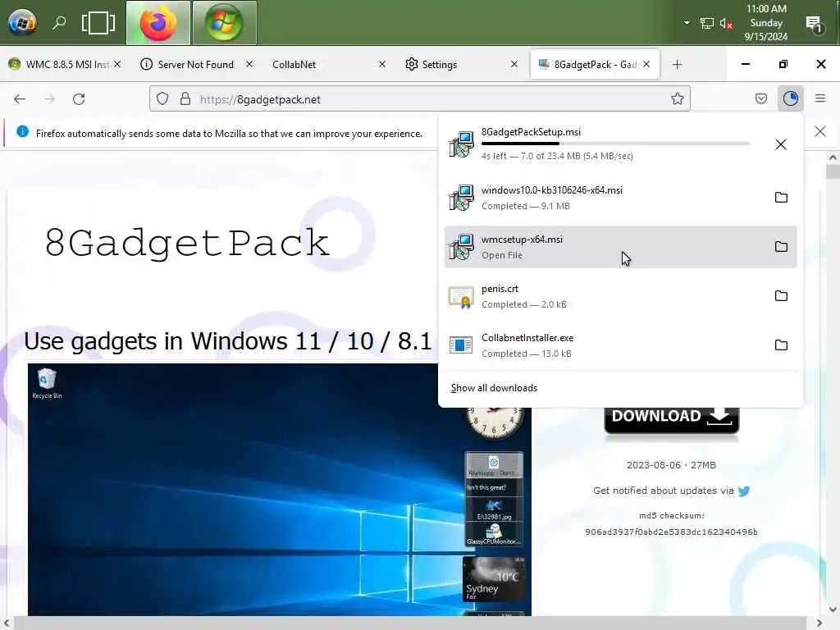The image size is (840, 630).
Task: Click the 8gadgetpack.net address bar
Action: [419, 99]
